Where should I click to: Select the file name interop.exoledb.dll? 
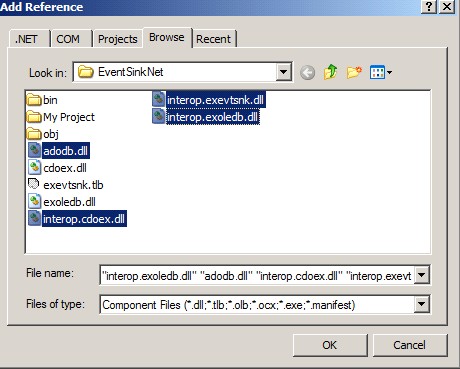(x=212, y=117)
